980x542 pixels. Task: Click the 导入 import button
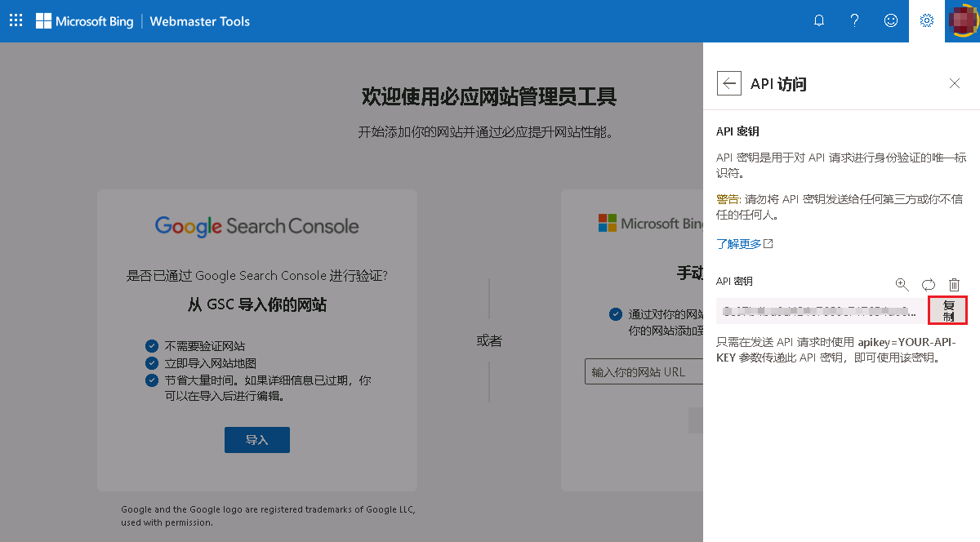point(257,439)
